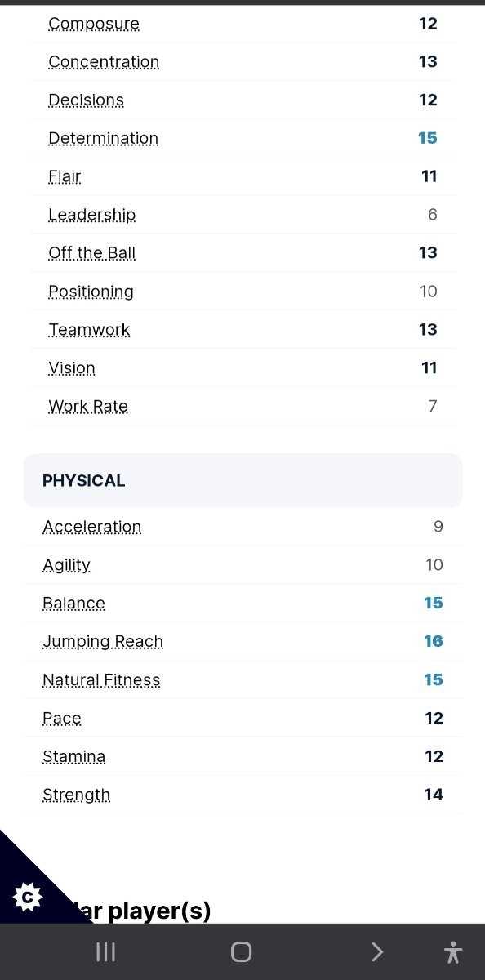
Task: Select the Work Rate attribute label
Action: 88,406
